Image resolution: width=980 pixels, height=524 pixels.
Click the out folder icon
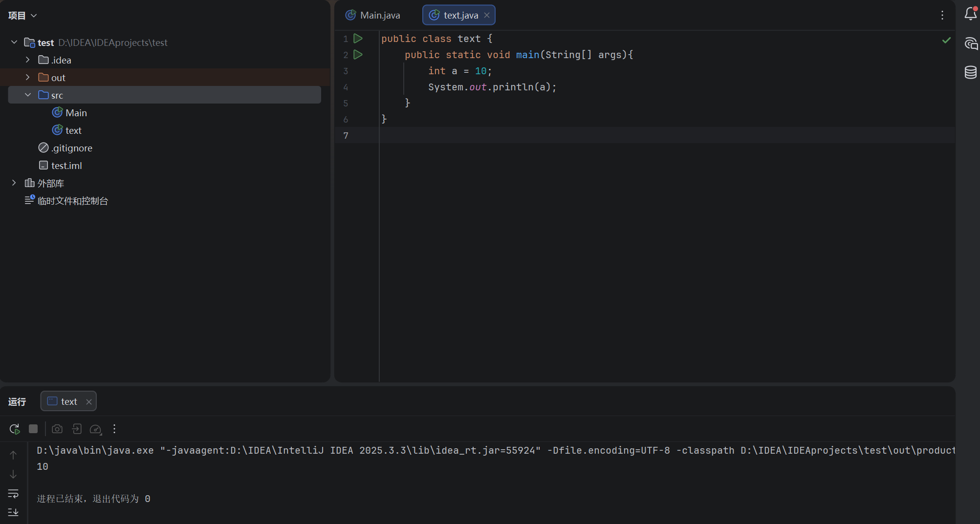[44, 78]
